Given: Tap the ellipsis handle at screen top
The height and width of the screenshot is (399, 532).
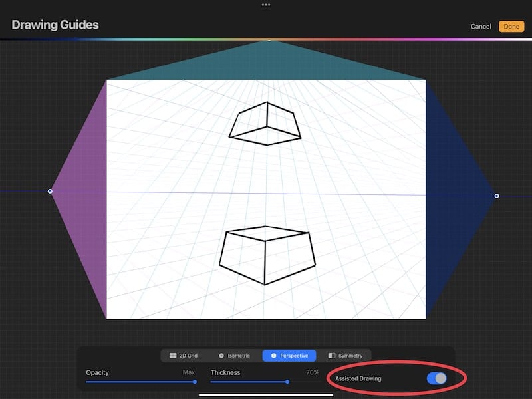Looking at the screenshot, I should pyautogui.click(x=266, y=5).
